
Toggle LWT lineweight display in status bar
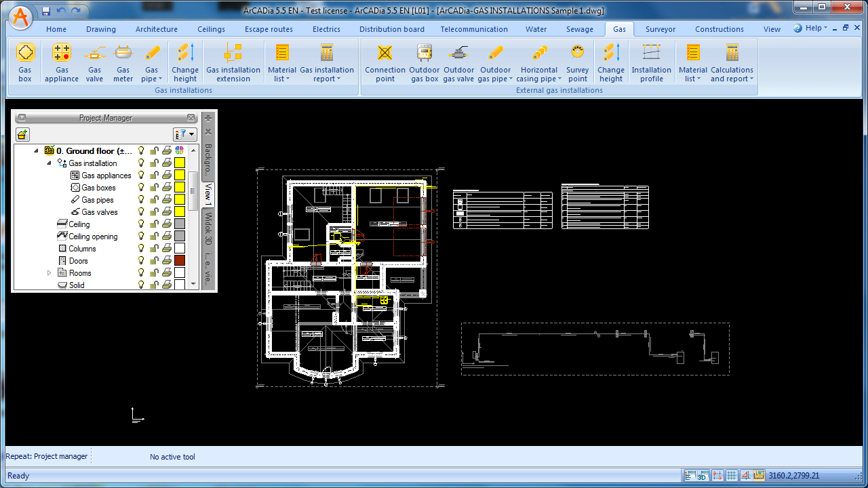pos(759,476)
